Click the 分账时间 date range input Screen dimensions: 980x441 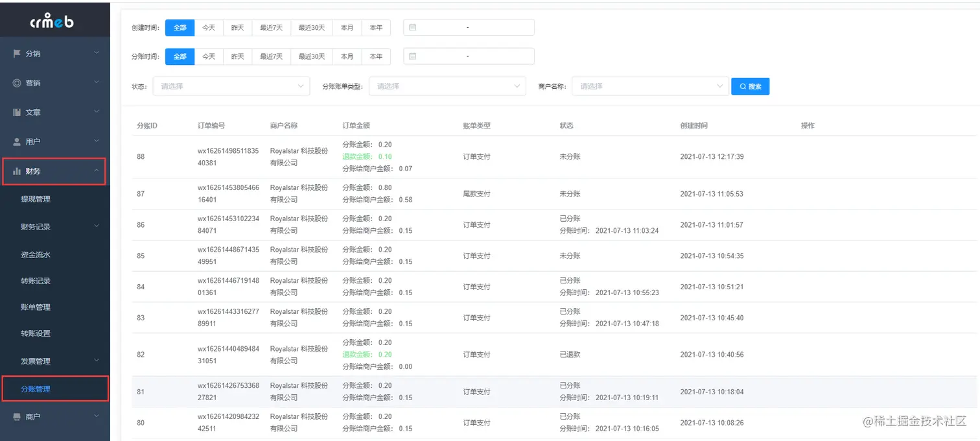pyautogui.click(x=469, y=56)
